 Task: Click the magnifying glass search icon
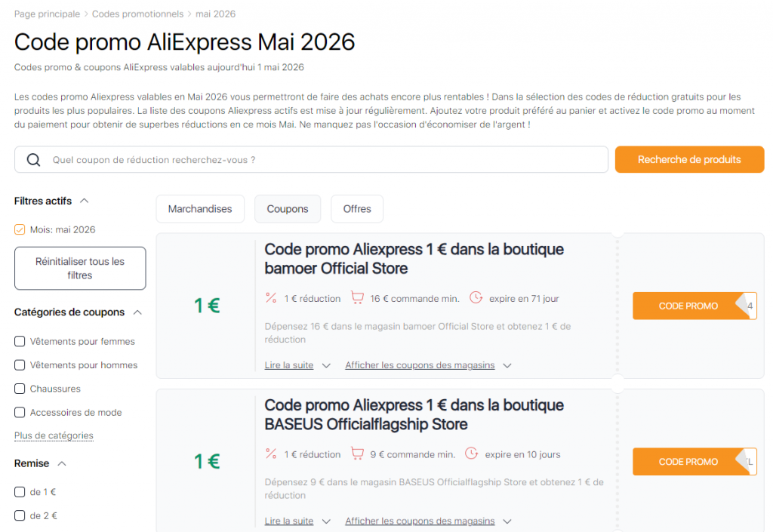(31, 159)
